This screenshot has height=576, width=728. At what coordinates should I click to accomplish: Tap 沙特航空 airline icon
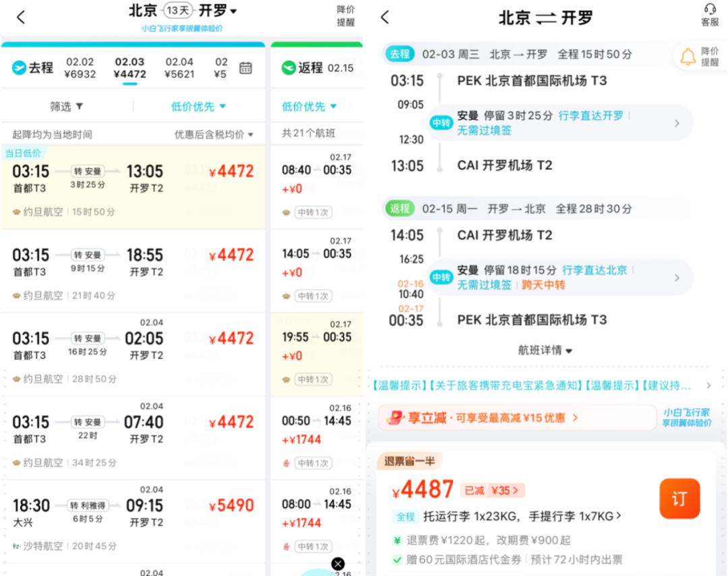coord(16,546)
